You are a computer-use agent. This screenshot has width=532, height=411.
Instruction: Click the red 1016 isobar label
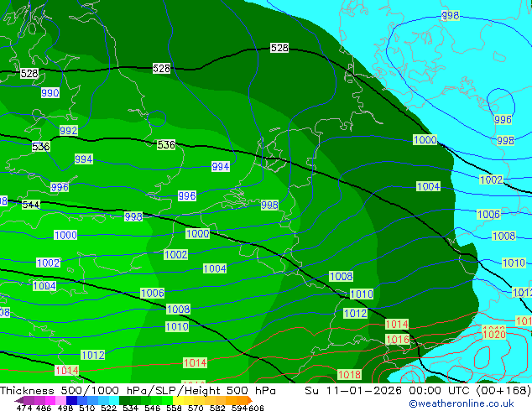click(x=397, y=339)
